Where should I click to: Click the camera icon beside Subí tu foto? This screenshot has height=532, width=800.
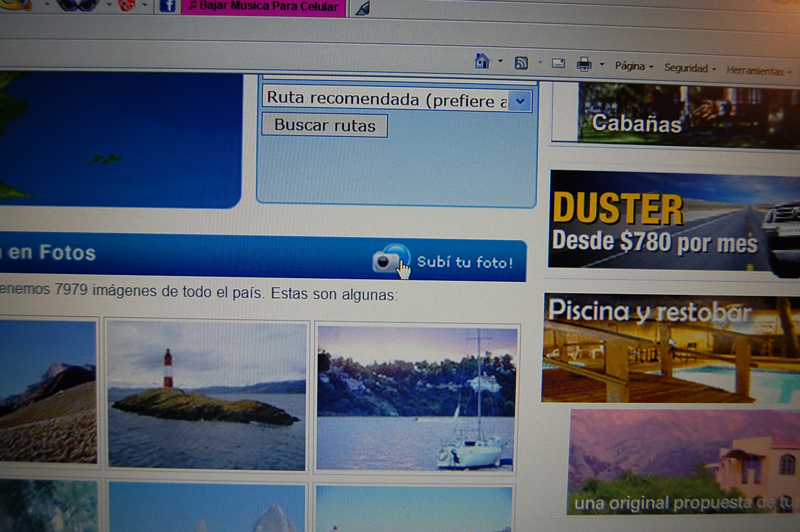click(x=387, y=260)
